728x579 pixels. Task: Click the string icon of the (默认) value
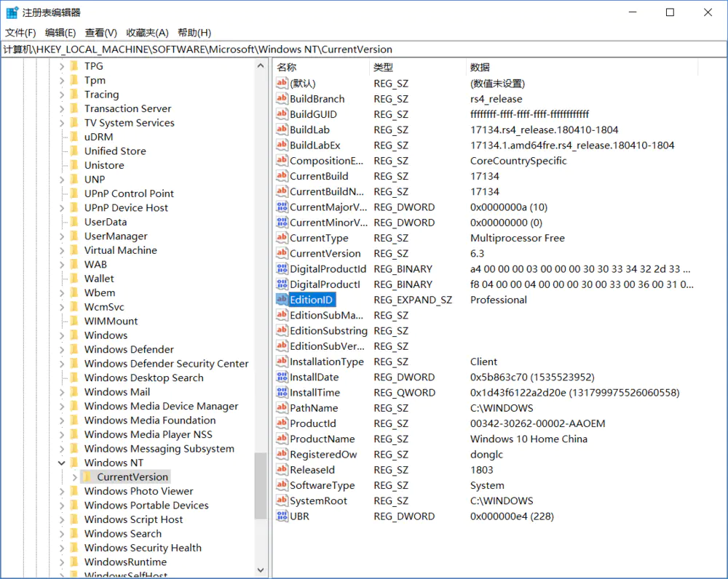point(282,83)
